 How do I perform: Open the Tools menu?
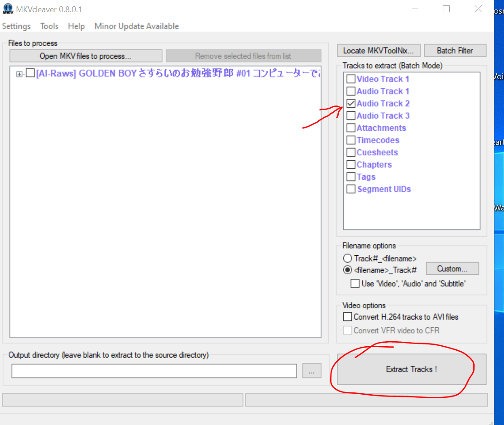point(49,26)
